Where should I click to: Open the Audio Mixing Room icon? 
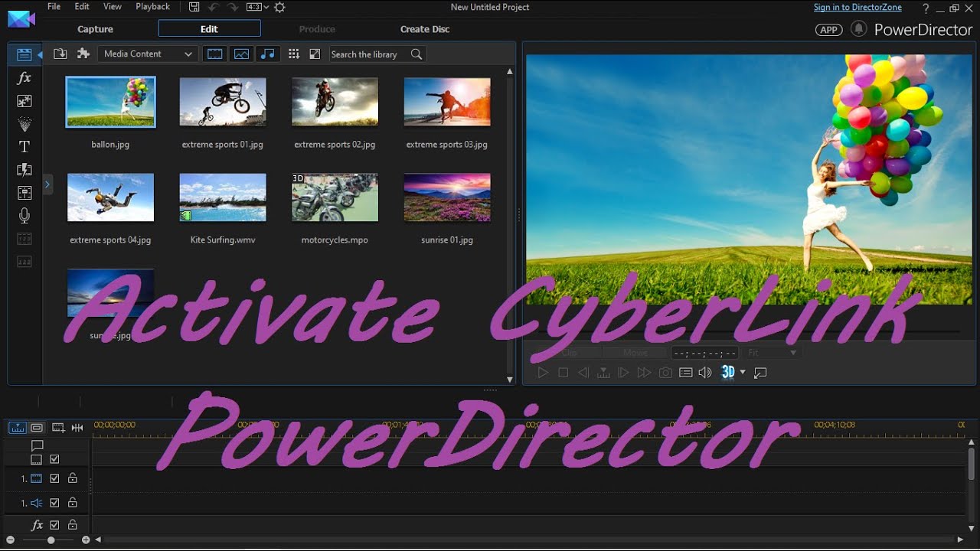(x=24, y=193)
